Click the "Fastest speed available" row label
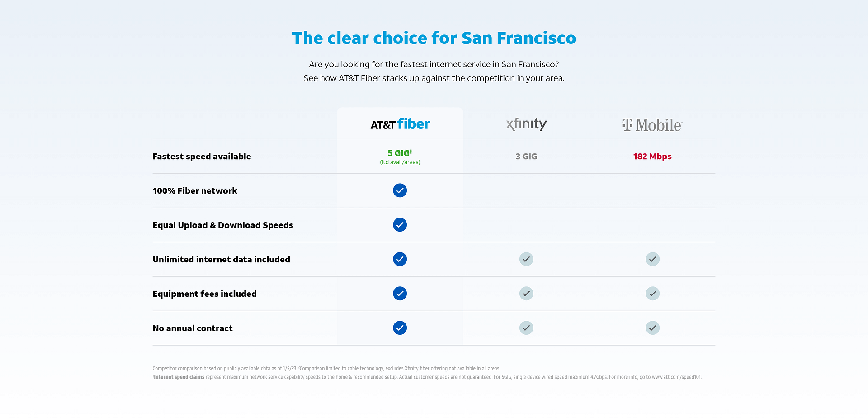868x418 pixels. point(202,157)
